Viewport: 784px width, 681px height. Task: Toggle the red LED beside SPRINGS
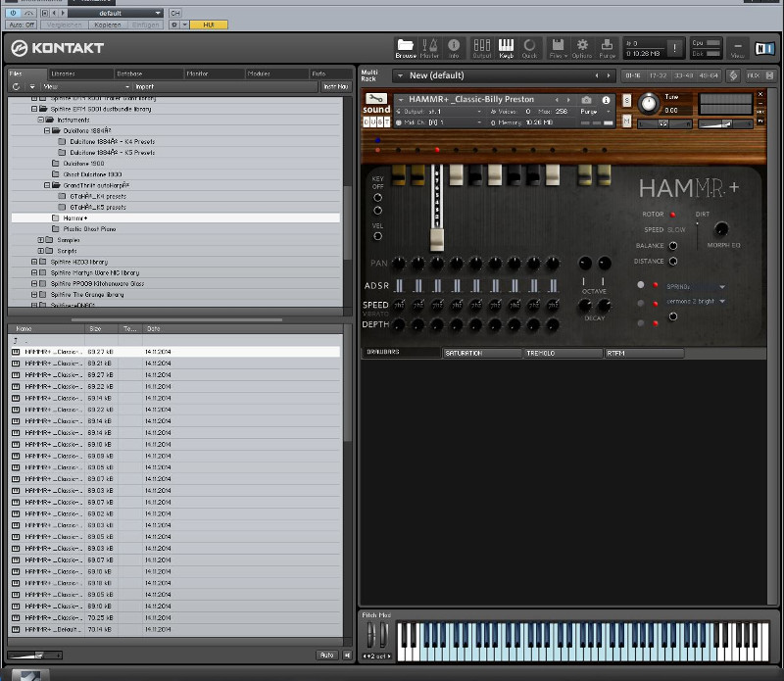[x=655, y=285]
